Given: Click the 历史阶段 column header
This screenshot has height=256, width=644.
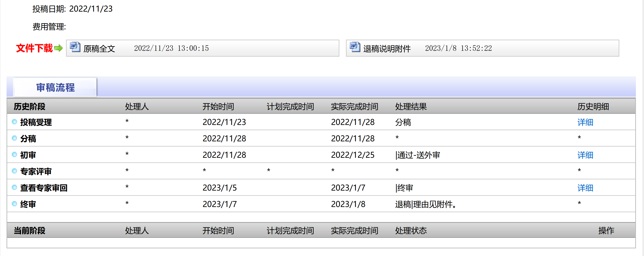Looking at the screenshot, I should [30, 107].
